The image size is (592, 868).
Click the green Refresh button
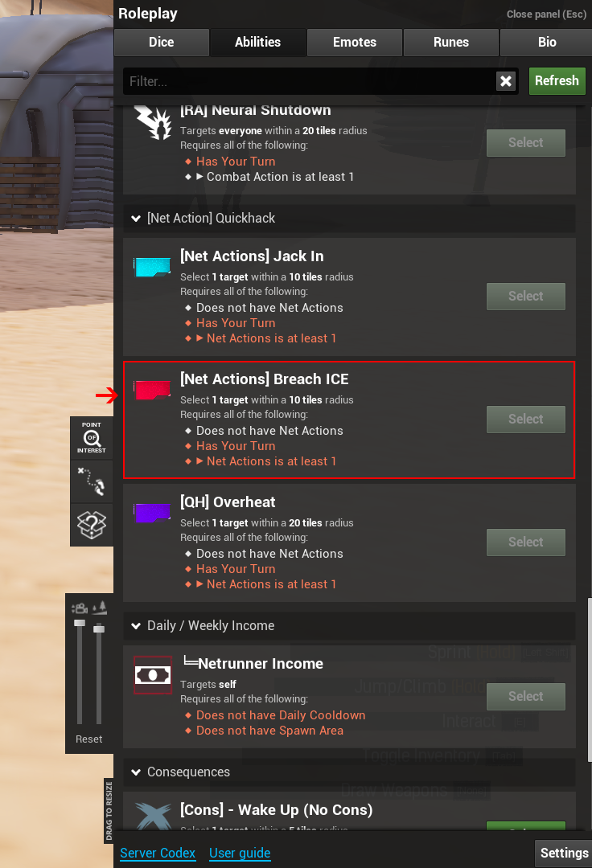(557, 81)
